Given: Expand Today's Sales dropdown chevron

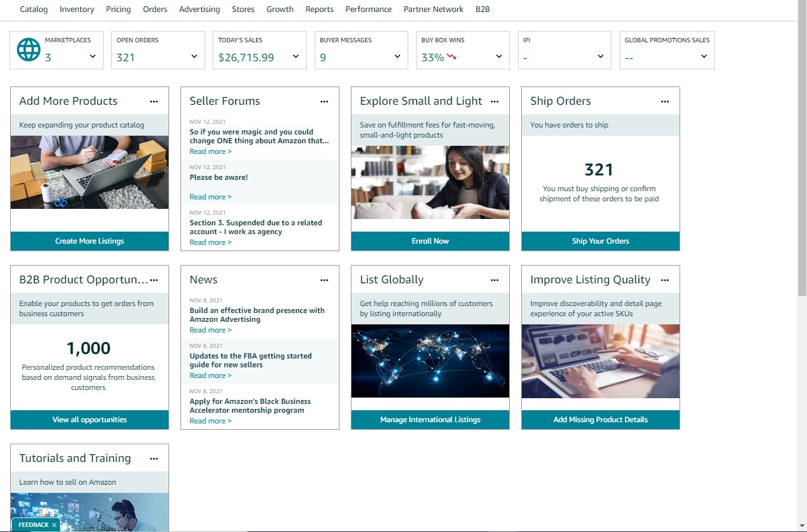Looking at the screenshot, I should pyautogui.click(x=296, y=57).
